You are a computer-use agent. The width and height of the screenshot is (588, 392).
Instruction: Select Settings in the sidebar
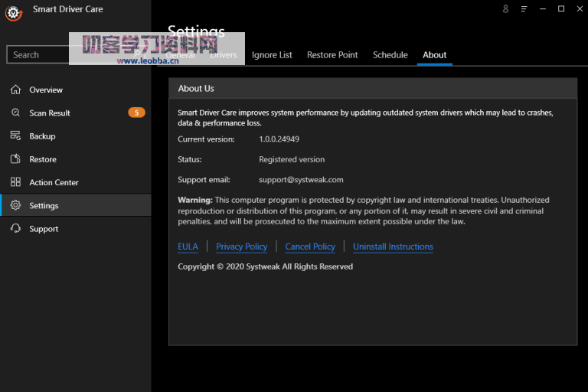[x=75, y=205]
